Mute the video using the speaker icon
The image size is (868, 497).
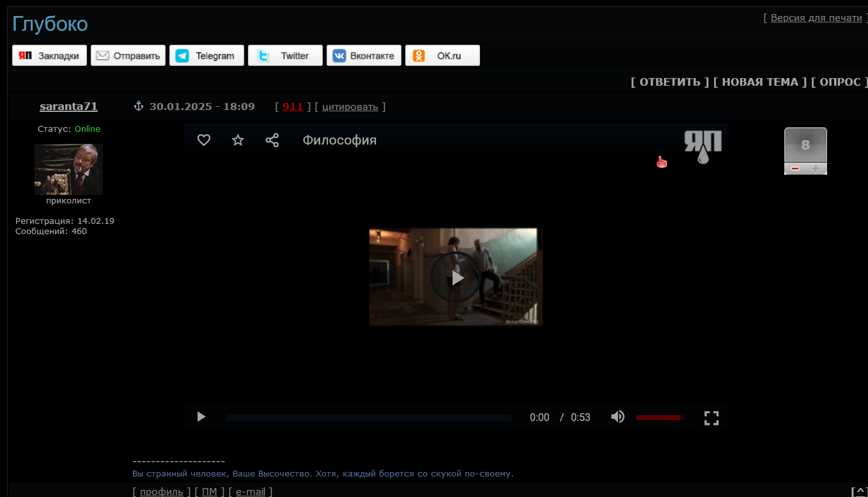[617, 417]
